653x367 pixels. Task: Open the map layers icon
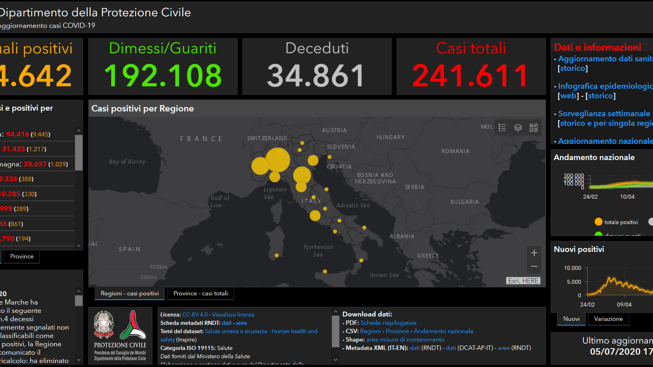(518, 127)
